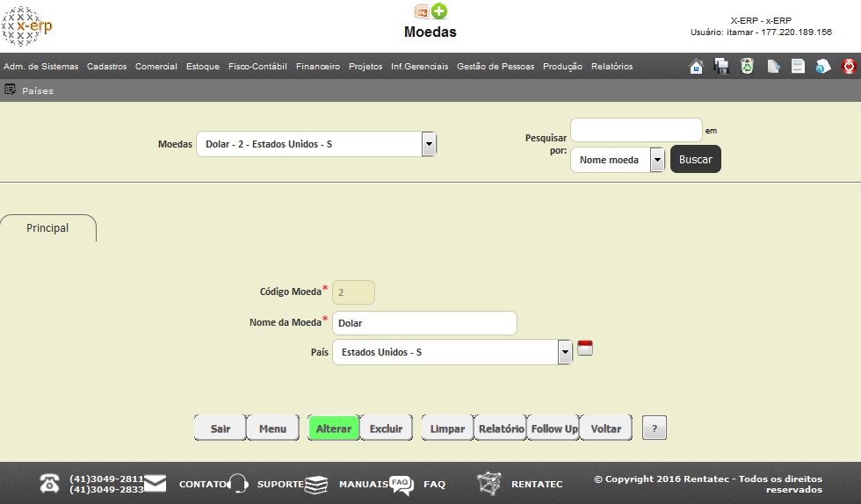Open Adm. de Sistemas menu

pos(40,67)
